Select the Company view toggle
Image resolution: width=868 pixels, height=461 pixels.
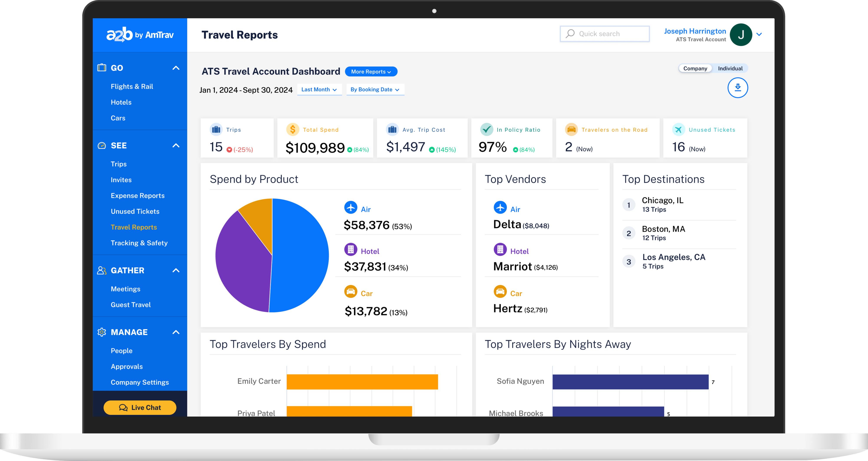[695, 68]
